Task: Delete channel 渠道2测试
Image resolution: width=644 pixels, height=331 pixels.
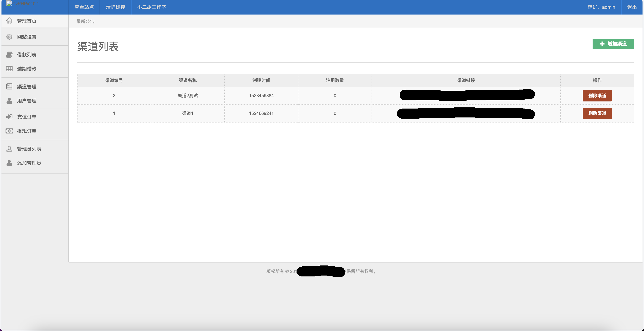Action: (x=597, y=96)
